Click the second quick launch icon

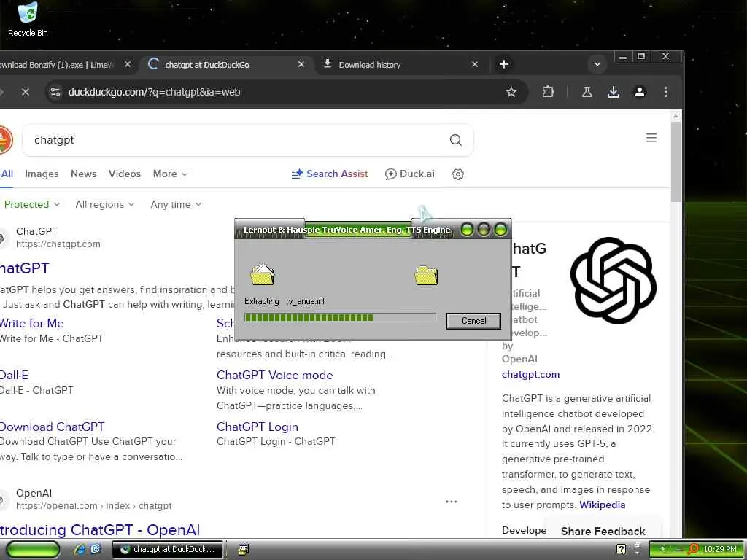pos(96,549)
